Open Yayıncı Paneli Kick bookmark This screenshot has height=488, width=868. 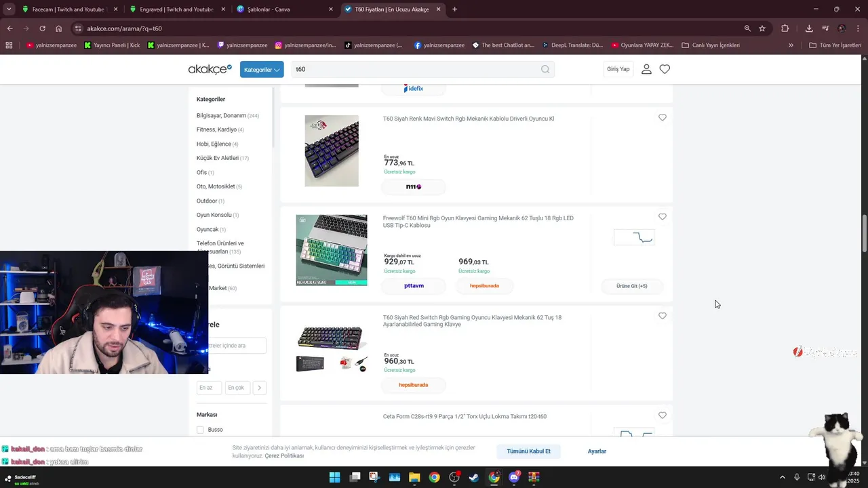click(112, 45)
